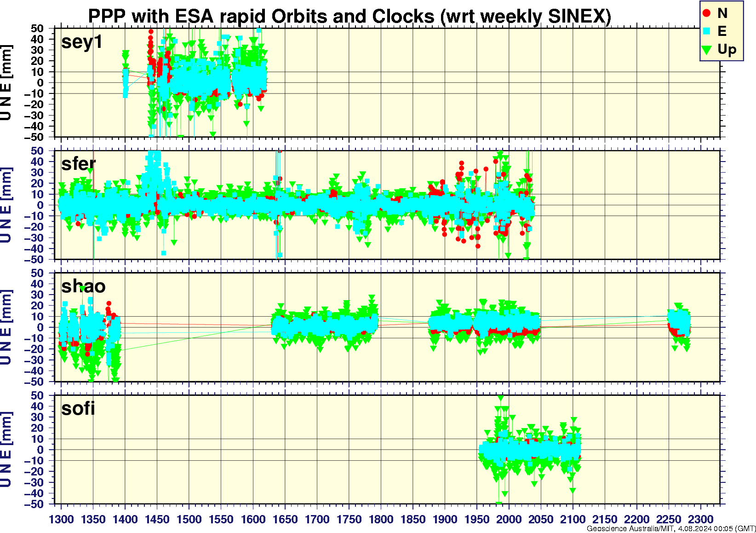Click the 1600 x-axis label

(x=253, y=519)
